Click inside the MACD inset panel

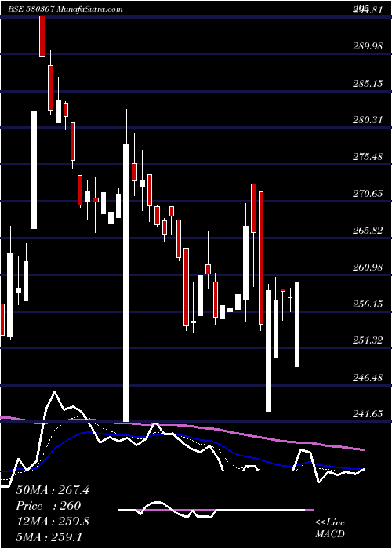tap(216, 510)
